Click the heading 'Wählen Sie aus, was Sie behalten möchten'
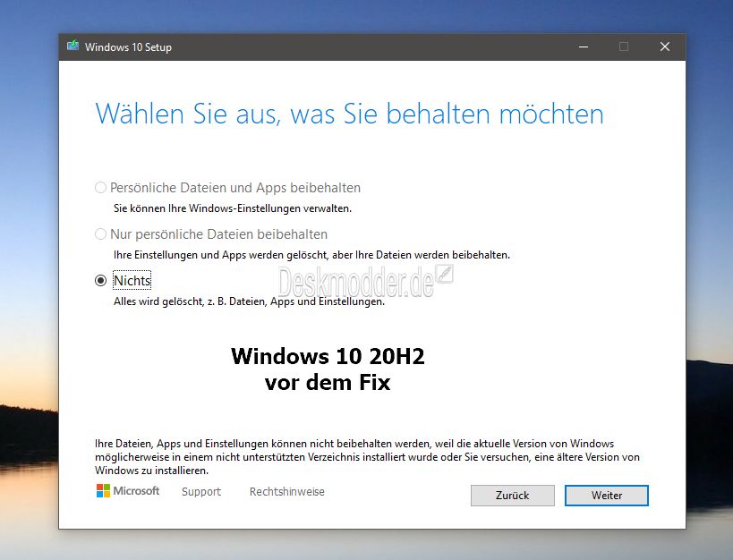 click(349, 114)
